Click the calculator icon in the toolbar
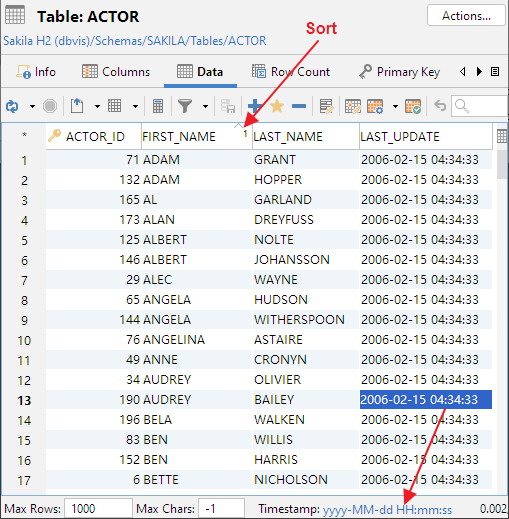Image resolution: width=509 pixels, height=519 pixels. [x=158, y=106]
